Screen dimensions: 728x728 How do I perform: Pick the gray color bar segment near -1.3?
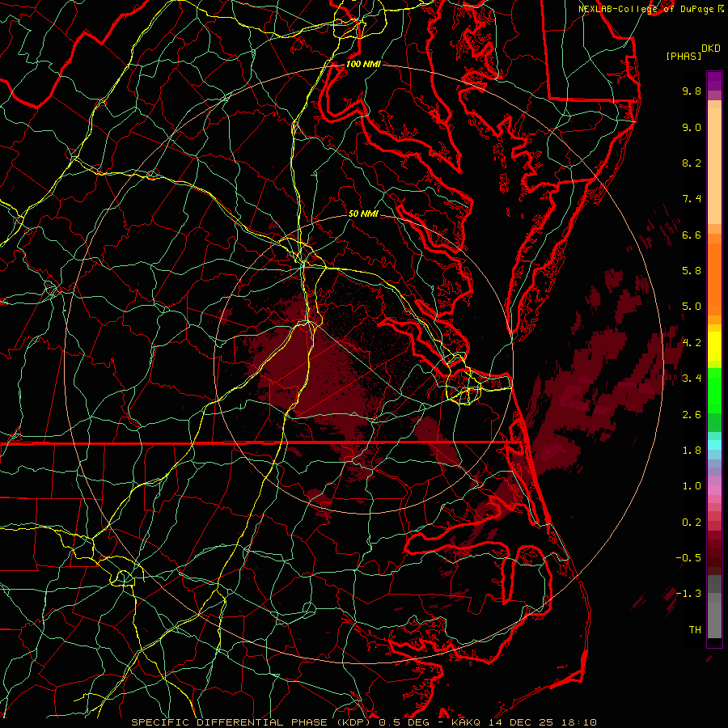714,597
